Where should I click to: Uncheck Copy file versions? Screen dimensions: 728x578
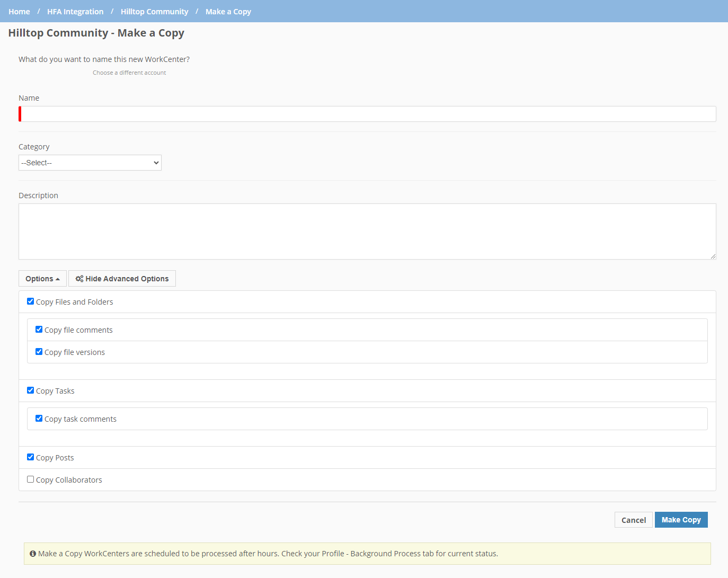pyautogui.click(x=39, y=352)
